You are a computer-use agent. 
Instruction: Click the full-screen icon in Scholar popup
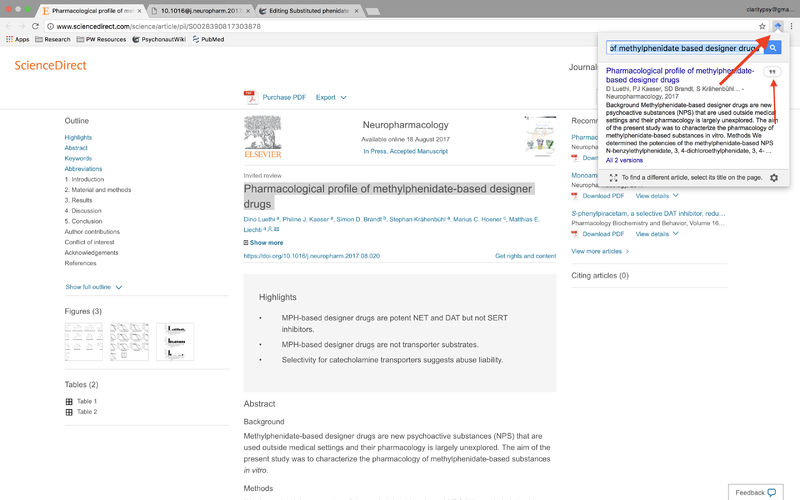(x=613, y=177)
